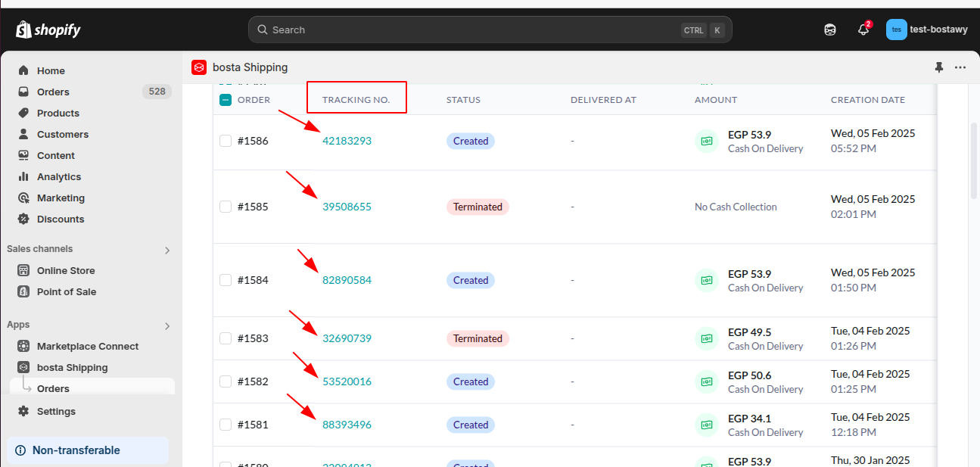Check the box for order #1581
The width and height of the screenshot is (980, 467).
(226, 425)
